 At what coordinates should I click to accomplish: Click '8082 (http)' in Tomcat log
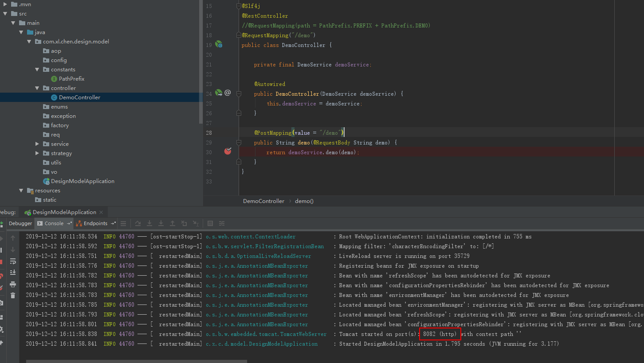[440, 334]
